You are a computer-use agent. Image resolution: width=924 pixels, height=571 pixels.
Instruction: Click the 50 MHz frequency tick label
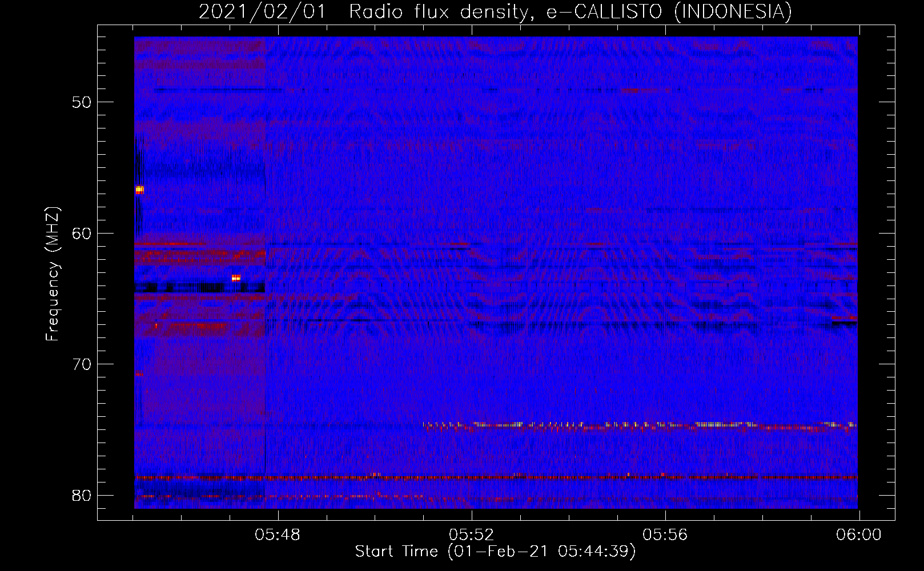82,103
